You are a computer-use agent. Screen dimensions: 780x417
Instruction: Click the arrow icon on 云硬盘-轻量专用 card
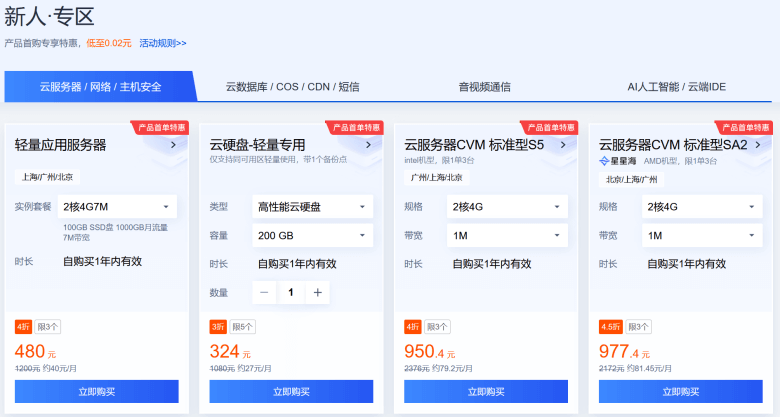pyautogui.click(x=369, y=145)
